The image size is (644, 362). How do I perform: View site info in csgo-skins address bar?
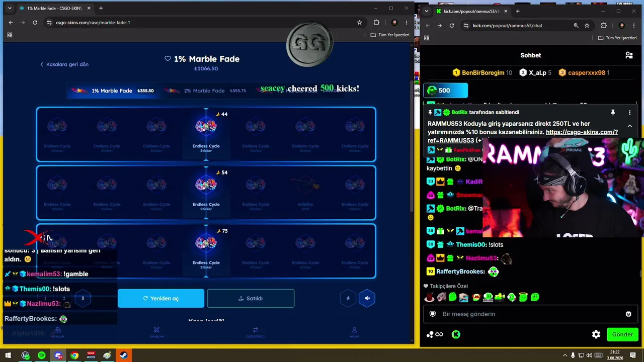point(49,22)
